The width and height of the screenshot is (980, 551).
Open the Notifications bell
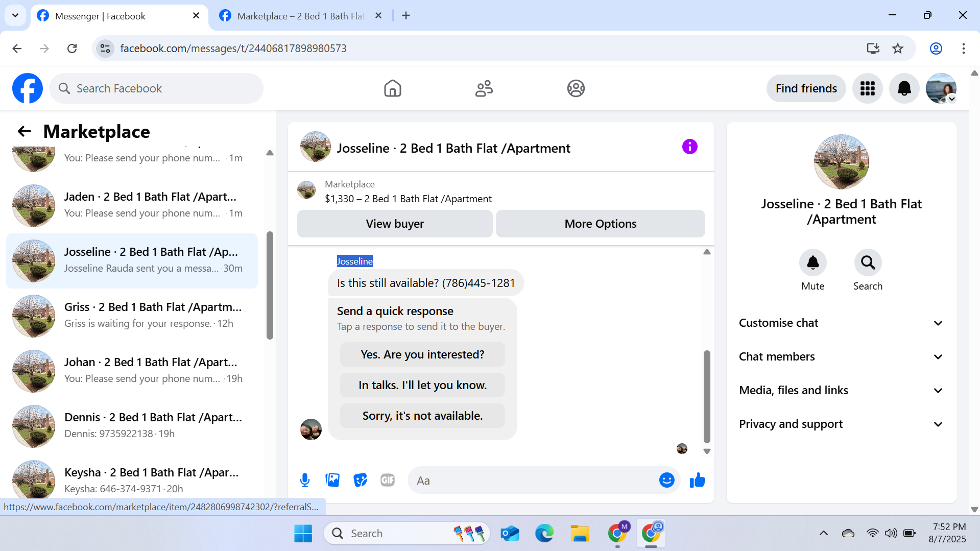point(904,88)
